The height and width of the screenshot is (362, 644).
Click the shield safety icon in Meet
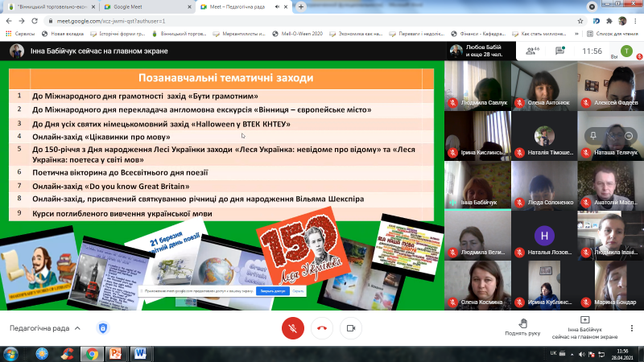[x=103, y=328]
